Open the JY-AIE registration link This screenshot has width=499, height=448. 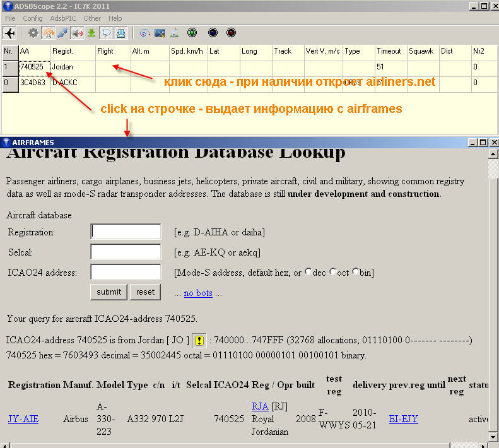click(x=23, y=419)
